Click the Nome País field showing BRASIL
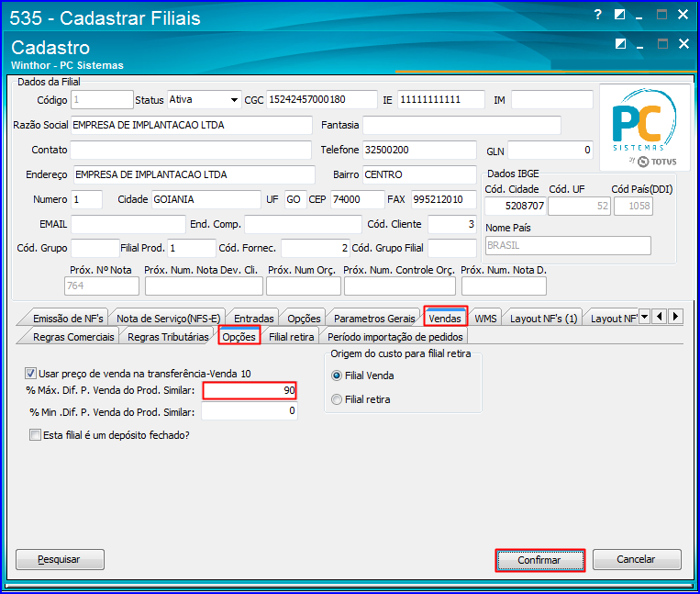Screen dimensions: 700x594 568,246
